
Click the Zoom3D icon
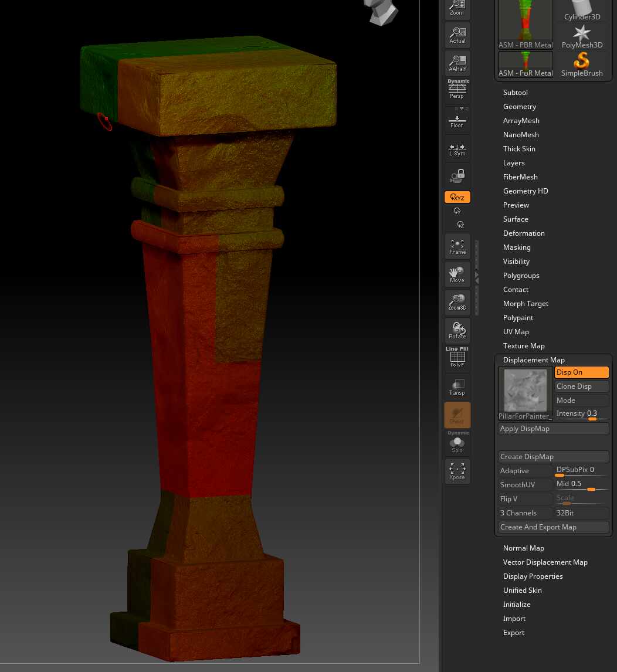457,301
